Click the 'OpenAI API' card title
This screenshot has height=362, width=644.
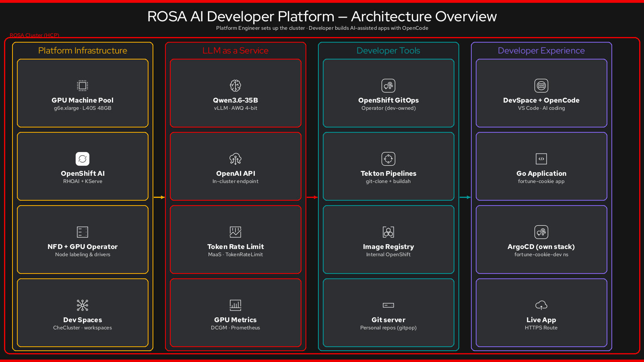point(235,173)
